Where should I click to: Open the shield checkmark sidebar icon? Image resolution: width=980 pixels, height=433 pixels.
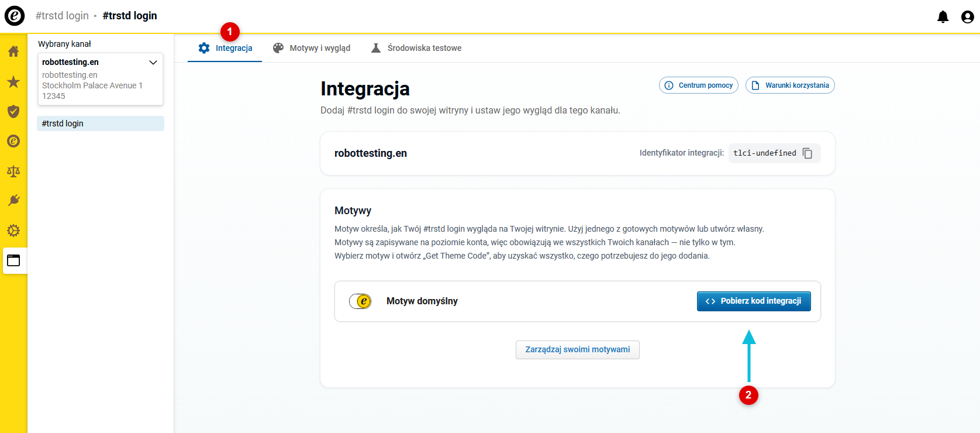click(x=13, y=111)
